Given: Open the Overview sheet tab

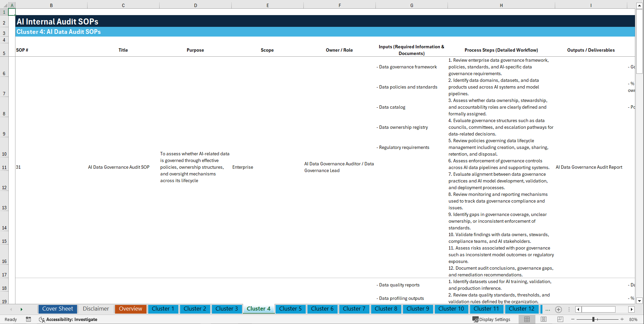Looking at the screenshot, I should [x=130, y=309].
